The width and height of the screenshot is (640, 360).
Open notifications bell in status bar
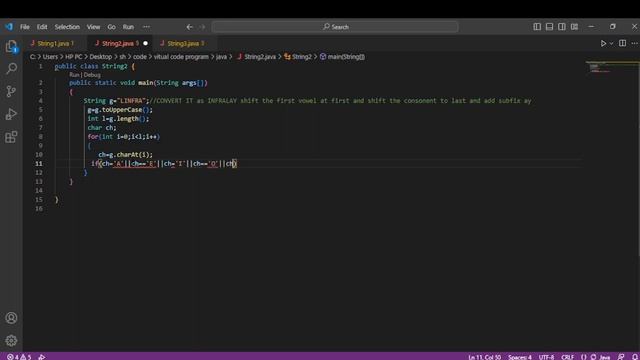pos(635,357)
